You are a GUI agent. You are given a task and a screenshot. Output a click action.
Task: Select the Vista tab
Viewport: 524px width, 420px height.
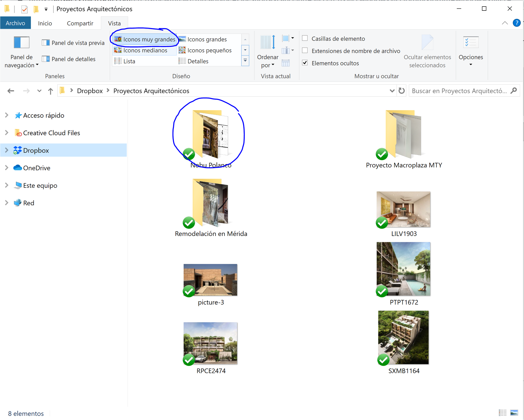[114, 23]
